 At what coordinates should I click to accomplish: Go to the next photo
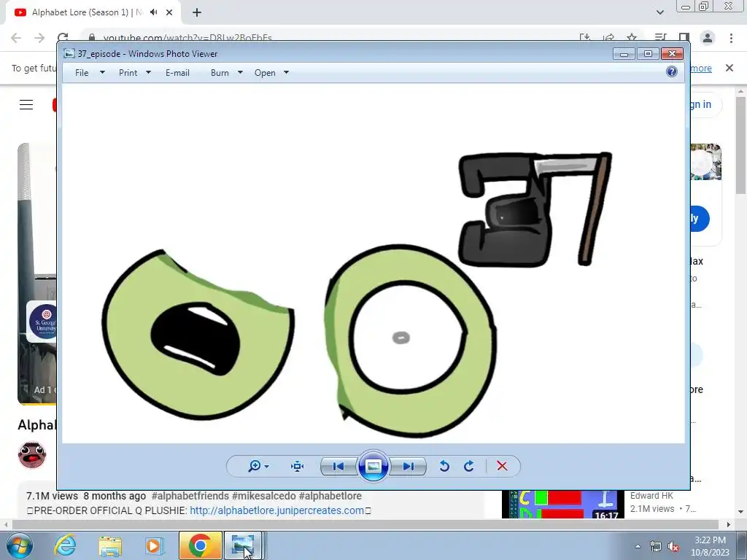click(409, 466)
